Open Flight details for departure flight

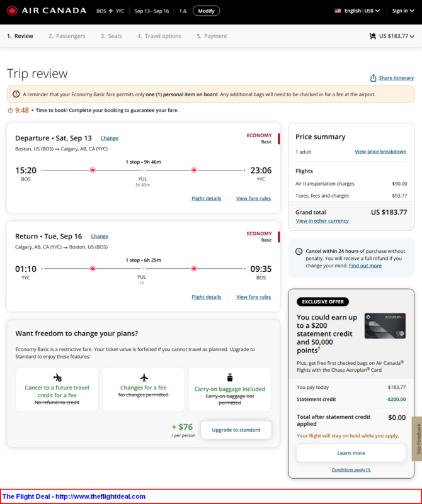tap(206, 199)
